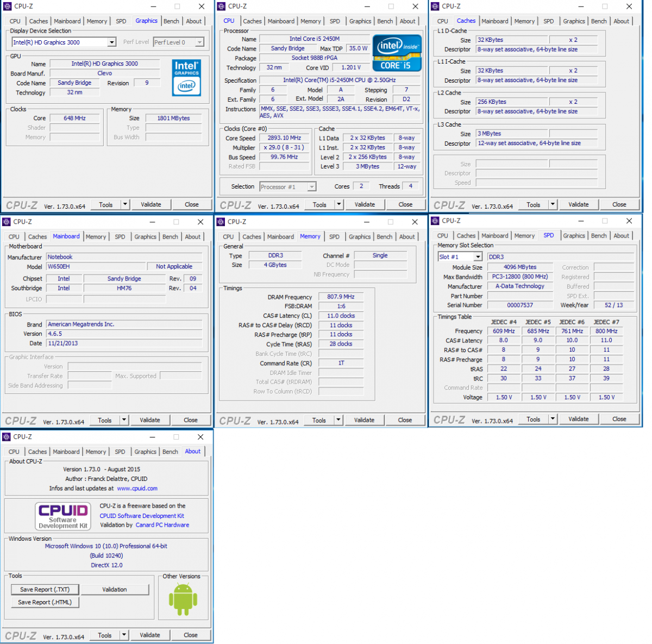Select Graphics tab in Memory window
The height and width of the screenshot is (644, 652).
tap(360, 237)
